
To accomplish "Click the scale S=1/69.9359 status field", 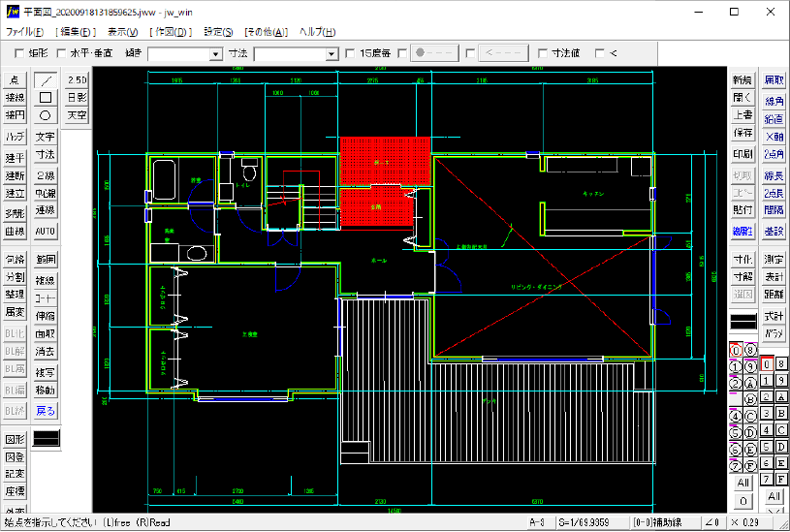I will point(592,522).
